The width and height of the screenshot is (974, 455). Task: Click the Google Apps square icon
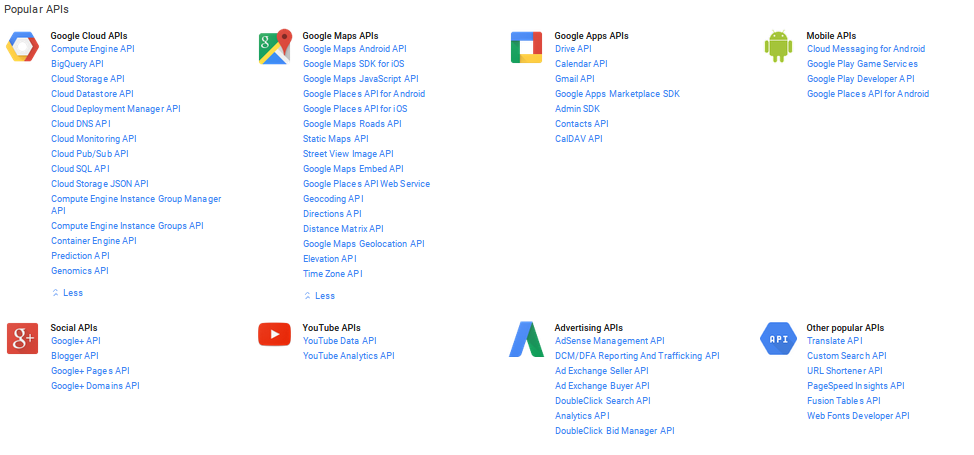pos(526,47)
